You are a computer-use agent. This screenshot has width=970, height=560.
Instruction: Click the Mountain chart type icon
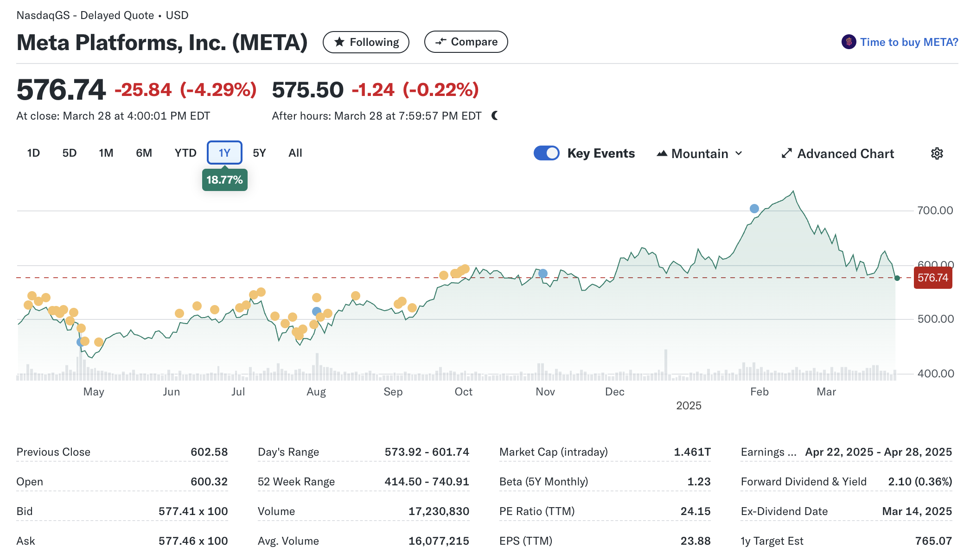point(662,153)
